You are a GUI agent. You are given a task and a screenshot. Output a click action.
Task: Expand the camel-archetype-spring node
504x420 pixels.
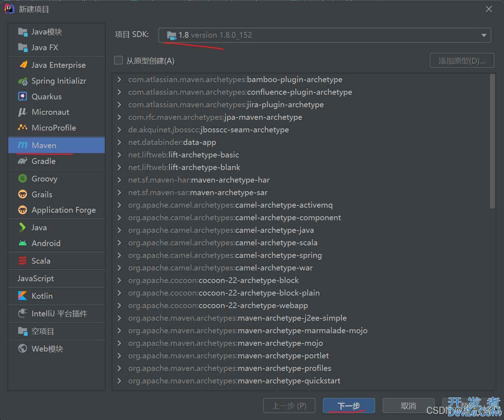click(x=119, y=255)
